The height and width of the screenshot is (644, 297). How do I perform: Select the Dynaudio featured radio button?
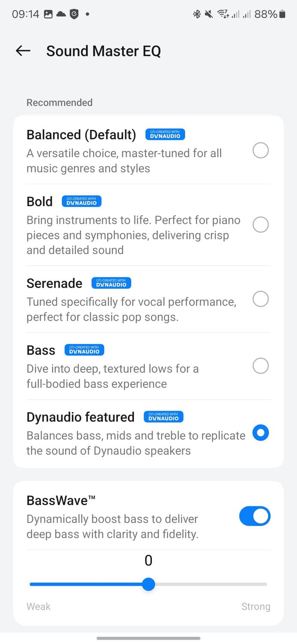(x=261, y=433)
